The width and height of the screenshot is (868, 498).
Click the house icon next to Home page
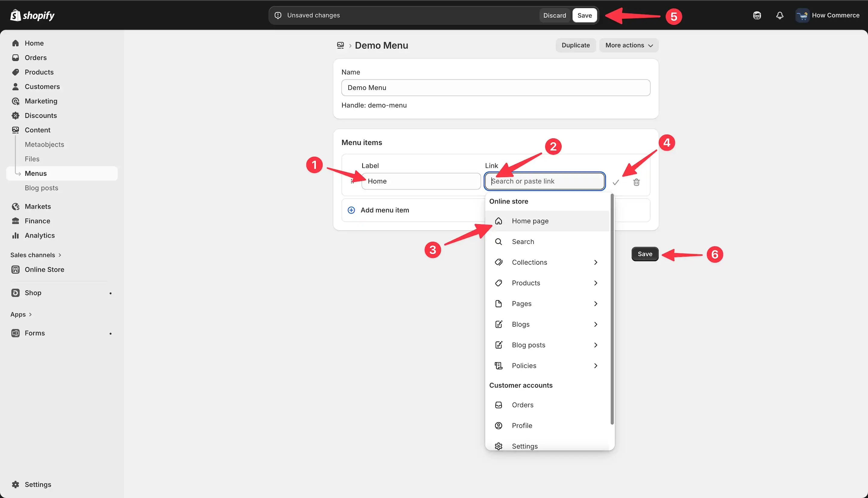tap(498, 221)
